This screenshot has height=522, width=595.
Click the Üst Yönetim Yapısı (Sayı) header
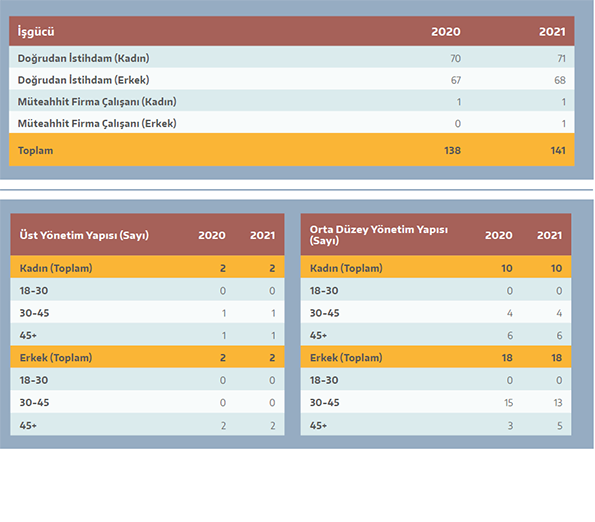point(84,235)
